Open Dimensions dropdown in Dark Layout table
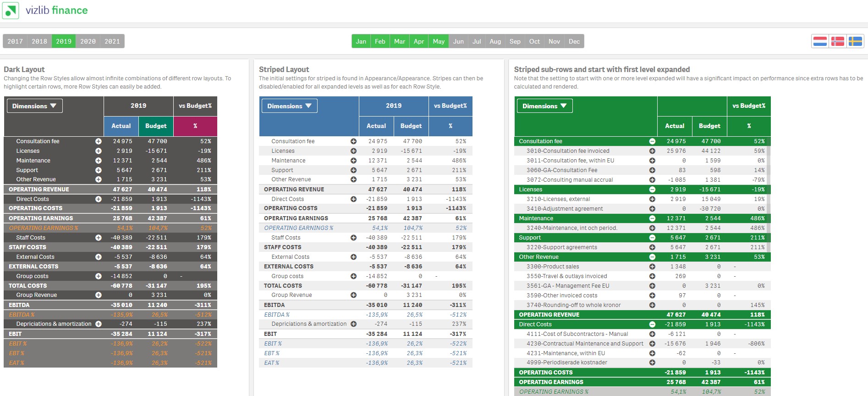This screenshot has width=868, height=396. pyautogui.click(x=35, y=106)
